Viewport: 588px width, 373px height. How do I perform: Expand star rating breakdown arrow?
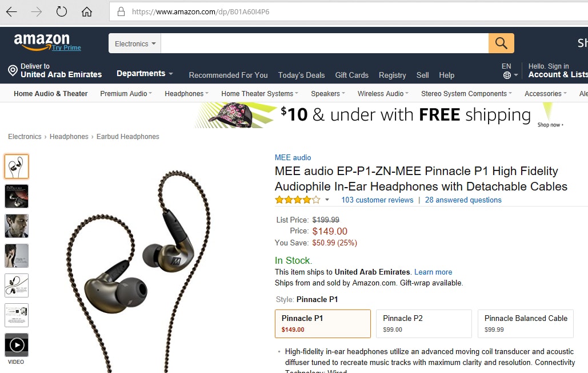(x=327, y=200)
